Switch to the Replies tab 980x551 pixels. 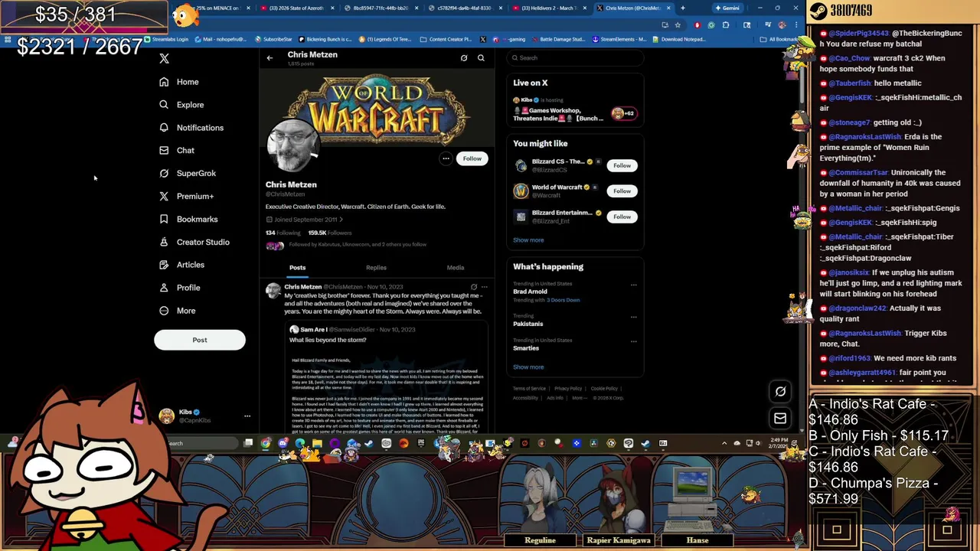[x=376, y=268]
